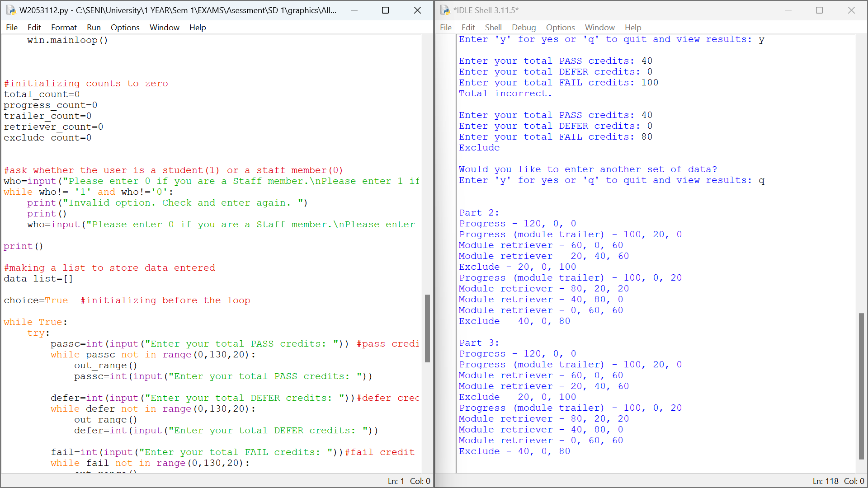Image resolution: width=868 pixels, height=488 pixels.
Task: Open Run menu in editor window
Action: 94,28
